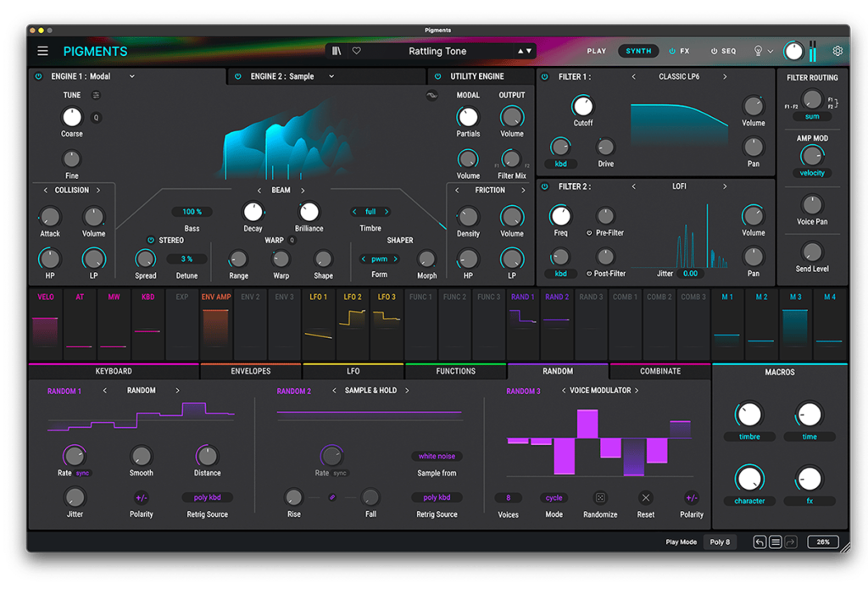This screenshot has width=868, height=605.
Task: Click the Jitter 0.00 value field
Action: tap(690, 274)
